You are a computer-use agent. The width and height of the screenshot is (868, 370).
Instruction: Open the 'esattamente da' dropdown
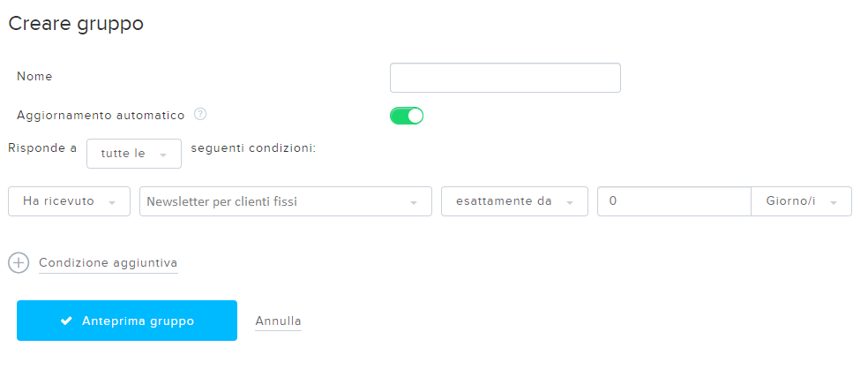(x=514, y=201)
